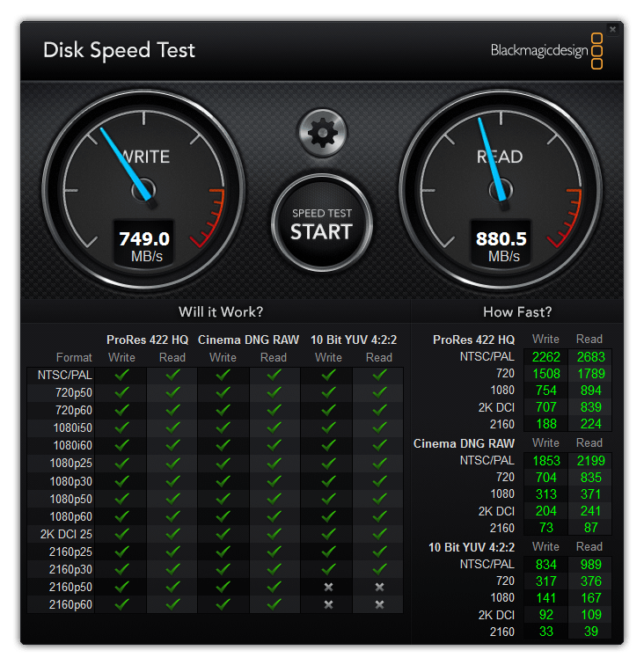Click the write speed readout 749.0 MB/s
The width and height of the screenshot is (644, 665).
144,247
